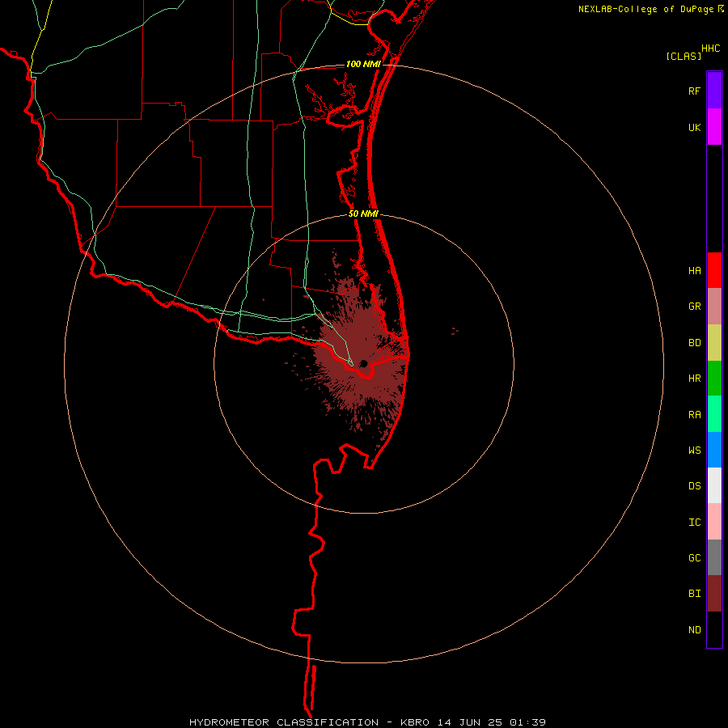Click the UK legend label

pyautogui.click(x=694, y=127)
